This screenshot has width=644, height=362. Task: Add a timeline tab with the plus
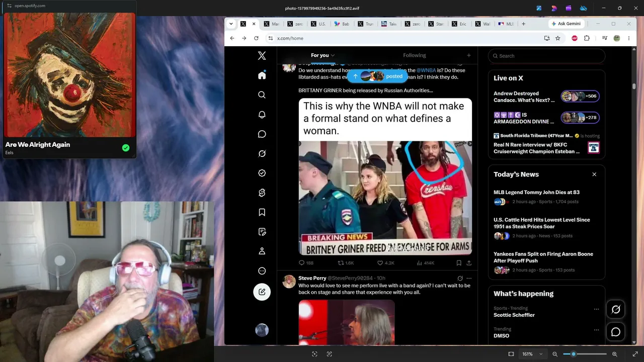click(468, 55)
